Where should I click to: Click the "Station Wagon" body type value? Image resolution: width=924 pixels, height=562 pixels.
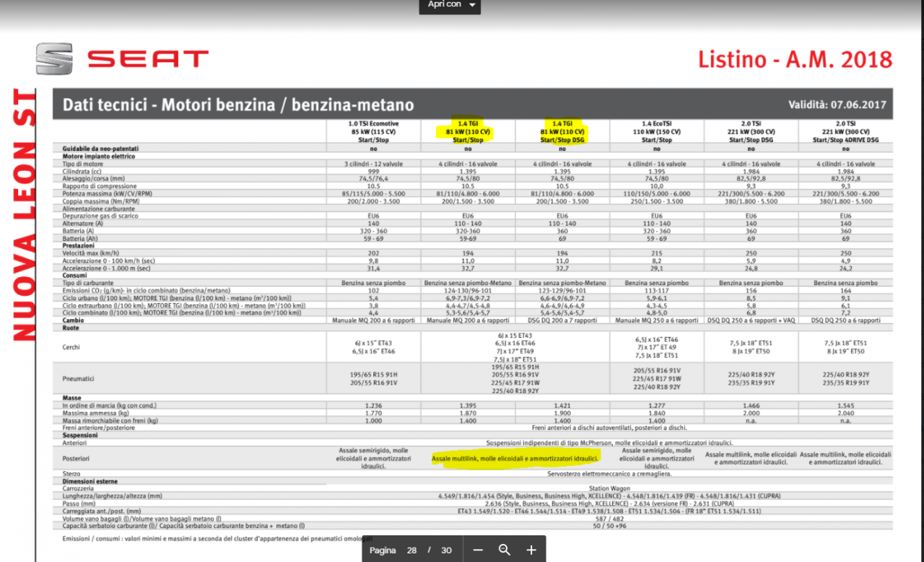click(609, 488)
